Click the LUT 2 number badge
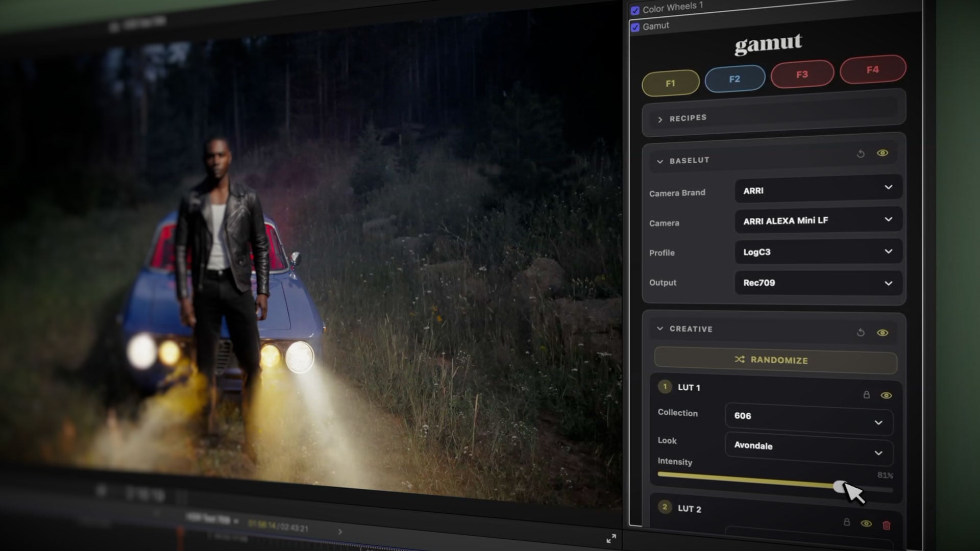 665,507
